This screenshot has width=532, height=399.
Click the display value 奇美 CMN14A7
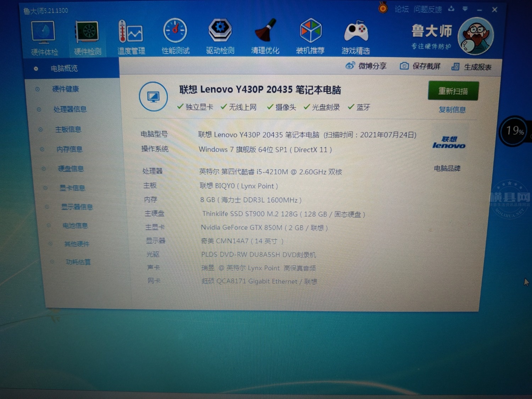point(242,241)
